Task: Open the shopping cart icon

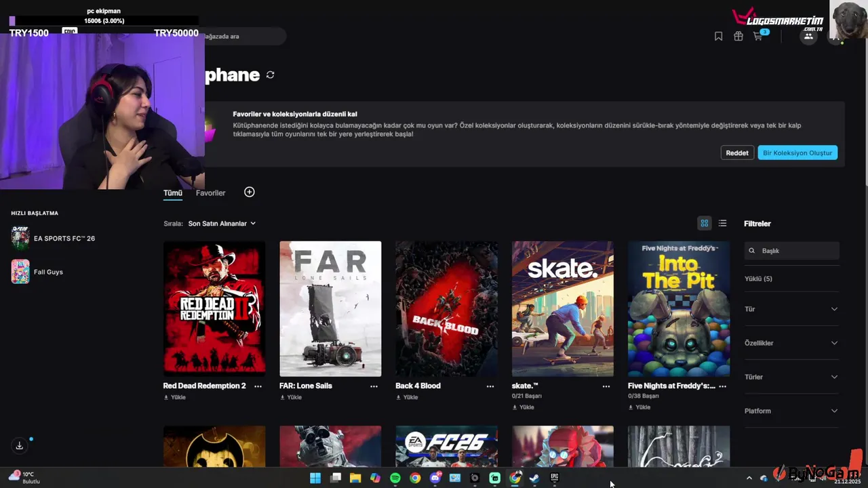Action: (x=758, y=36)
